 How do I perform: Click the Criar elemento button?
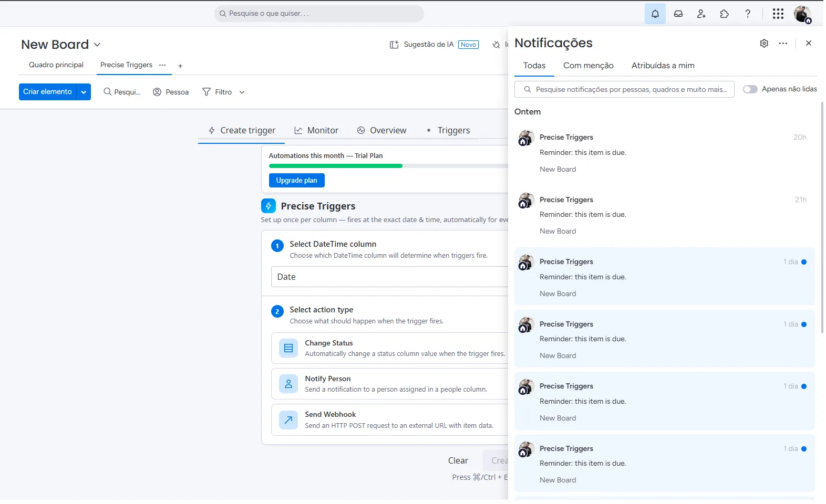click(x=47, y=92)
